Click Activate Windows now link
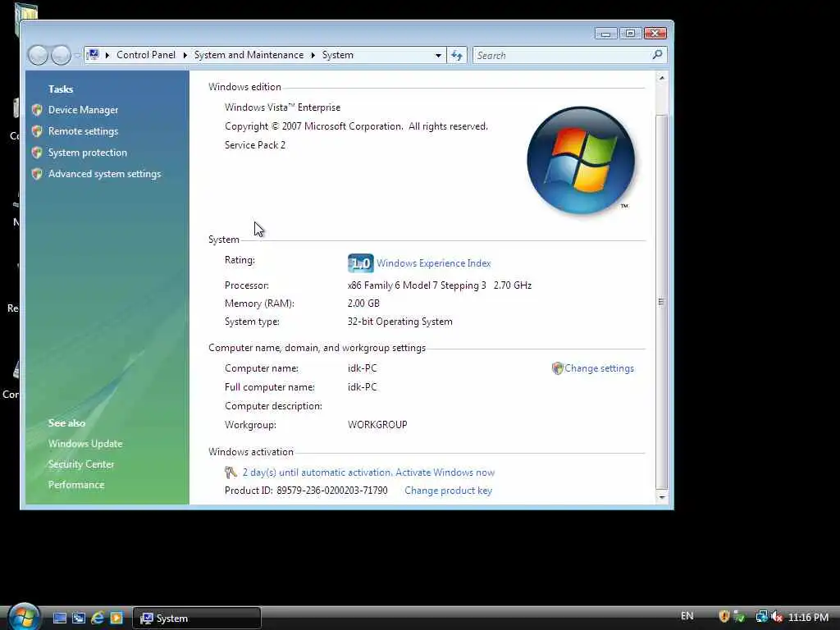This screenshot has width=840, height=630. [445, 472]
